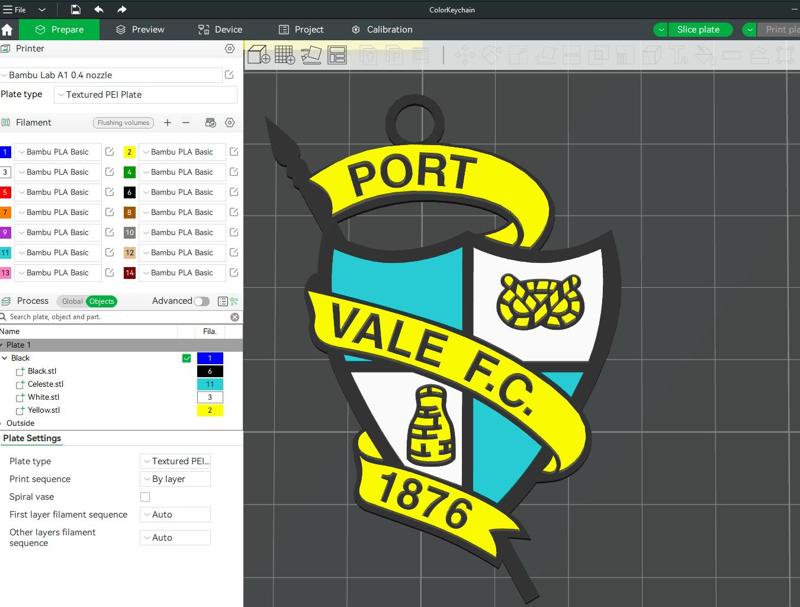Open the Textured PEI Plate type dropdown

[x=146, y=94]
